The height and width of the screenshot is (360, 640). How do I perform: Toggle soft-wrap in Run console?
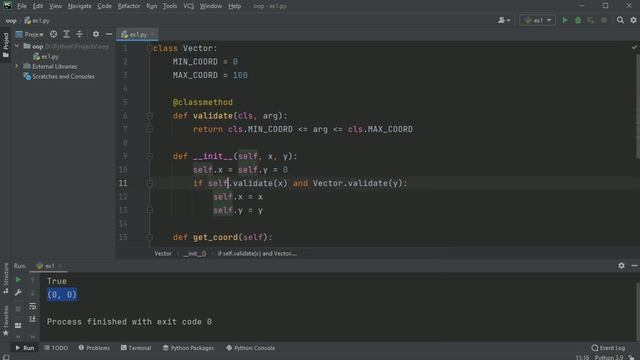33,306
